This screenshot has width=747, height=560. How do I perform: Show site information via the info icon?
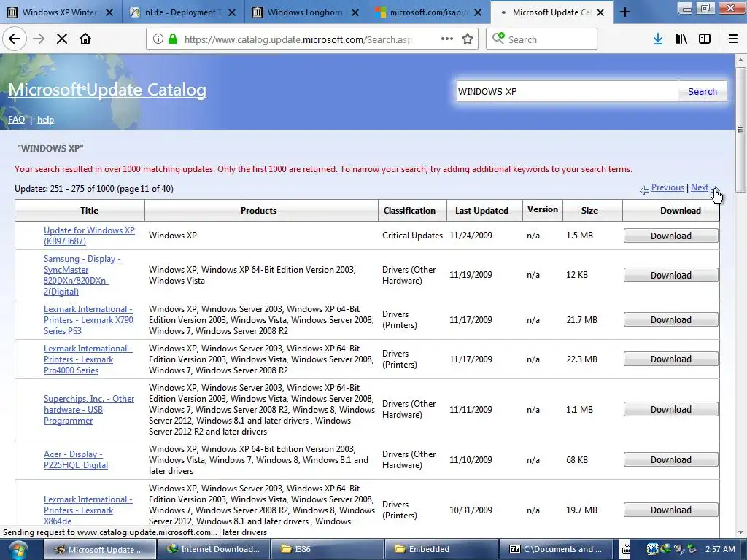[x=158, y=39]
